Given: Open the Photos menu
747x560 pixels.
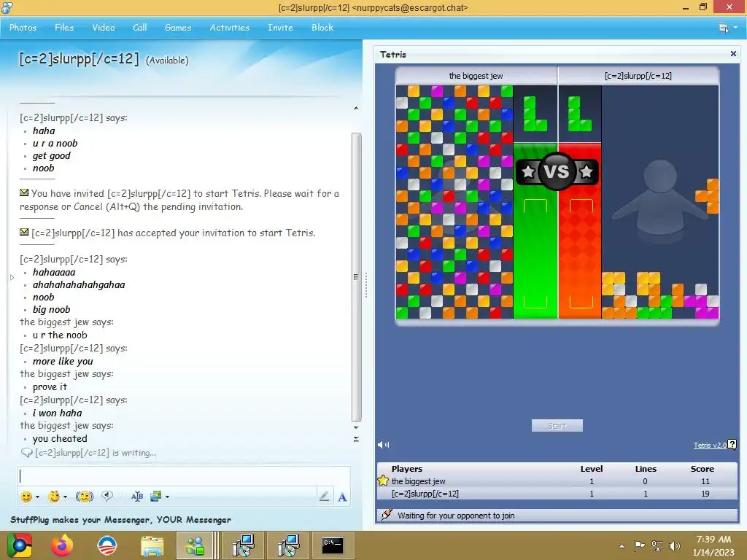Looking at the screenshot, I should [23, 28].
